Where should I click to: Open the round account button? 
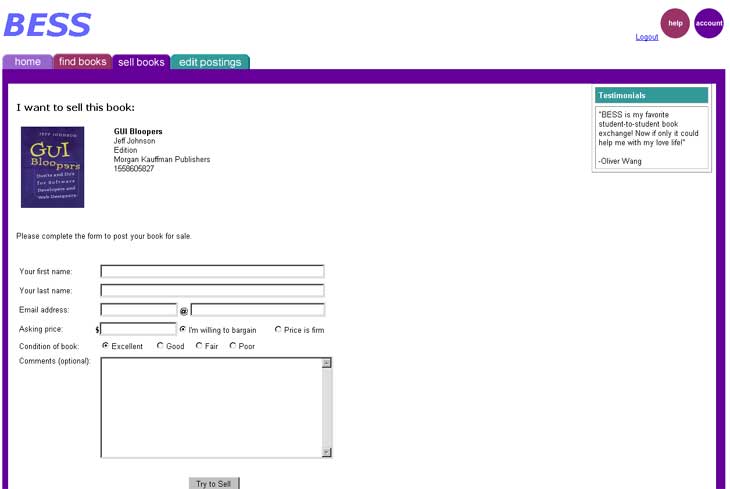709,23
